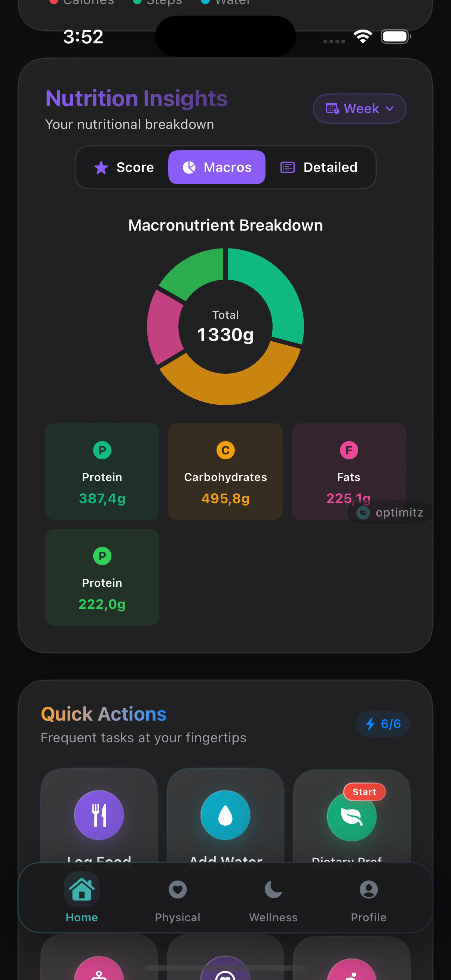Tap the Log Food utensils icon
Viewport: 451px width, 980px height.
click(x=99, y=815)
